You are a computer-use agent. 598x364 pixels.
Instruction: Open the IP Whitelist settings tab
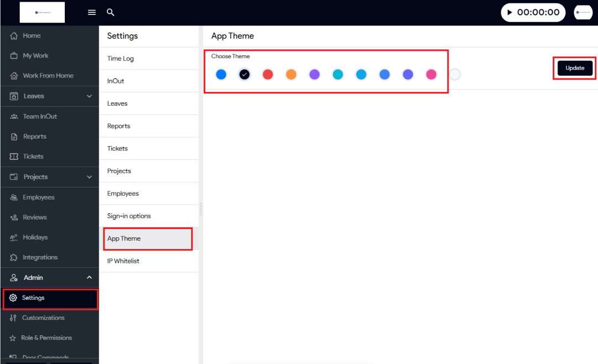pyautogui.click(x=123, y=261)
